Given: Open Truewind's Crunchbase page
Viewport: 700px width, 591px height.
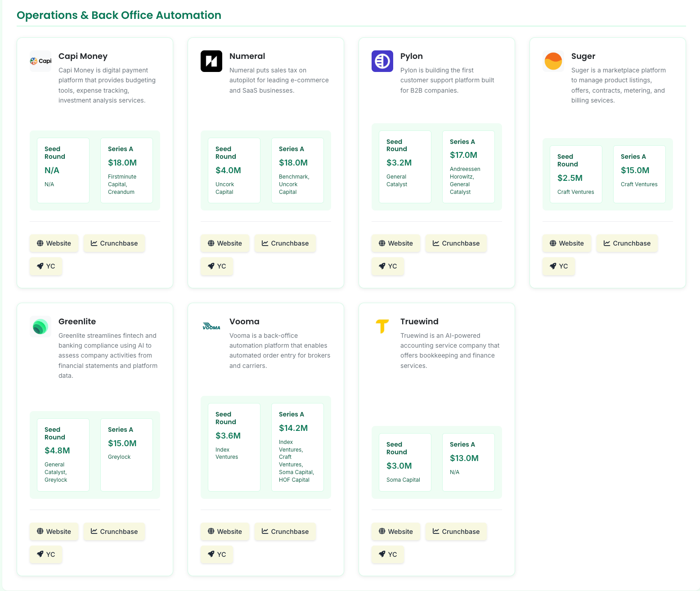Looking at the screenshot, I should (456, 532).
